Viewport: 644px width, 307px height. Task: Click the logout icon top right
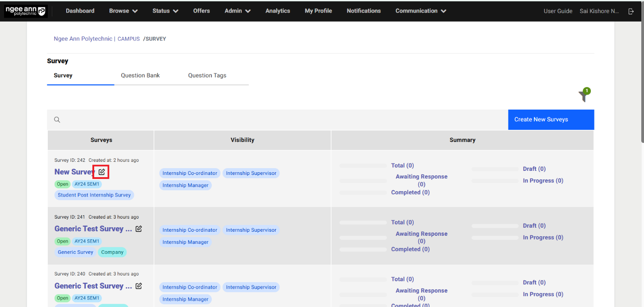coord(631,11)
